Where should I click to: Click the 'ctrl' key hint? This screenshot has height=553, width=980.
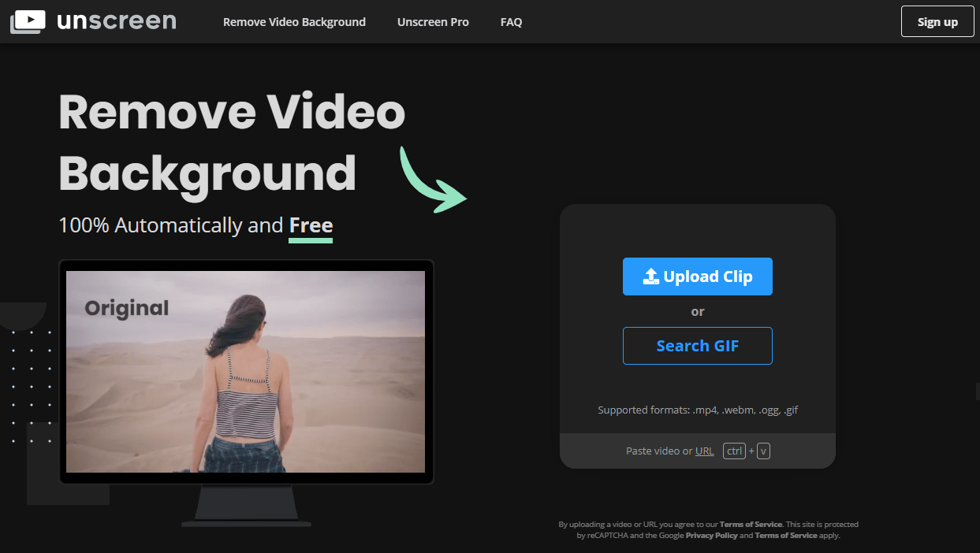pyautogui.click(x=735, y=451)
